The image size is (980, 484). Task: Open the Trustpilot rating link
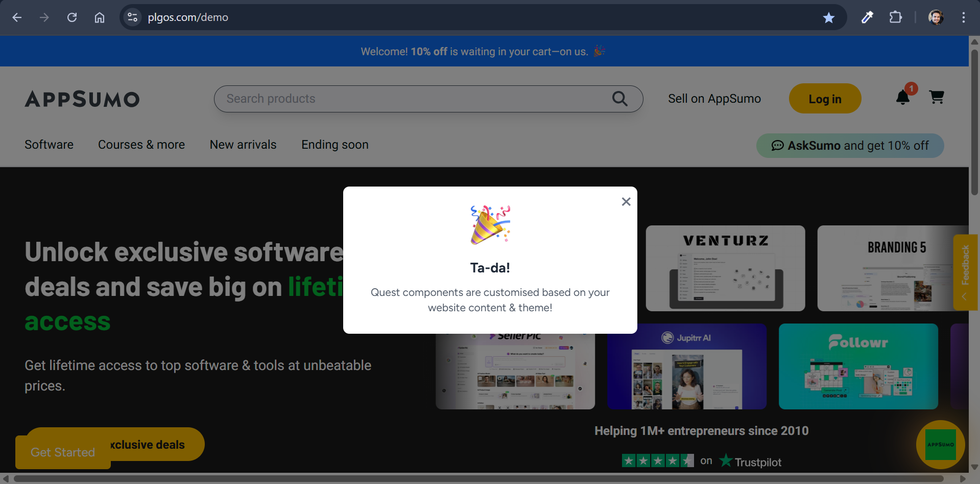point(750,462)
